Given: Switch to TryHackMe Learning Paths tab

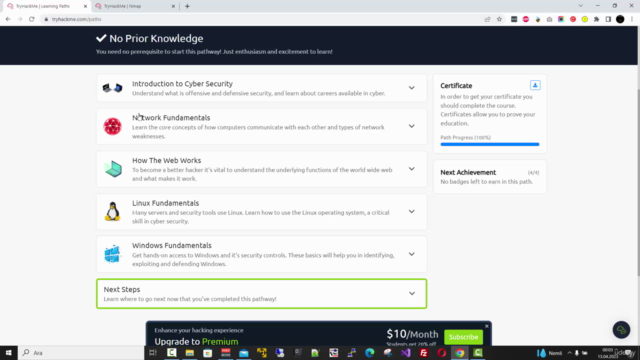Looking at the screenshot, I should point(43,6).
